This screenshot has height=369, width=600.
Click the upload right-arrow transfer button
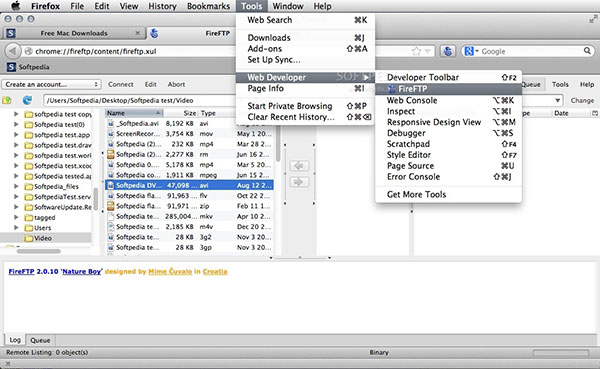299,182
